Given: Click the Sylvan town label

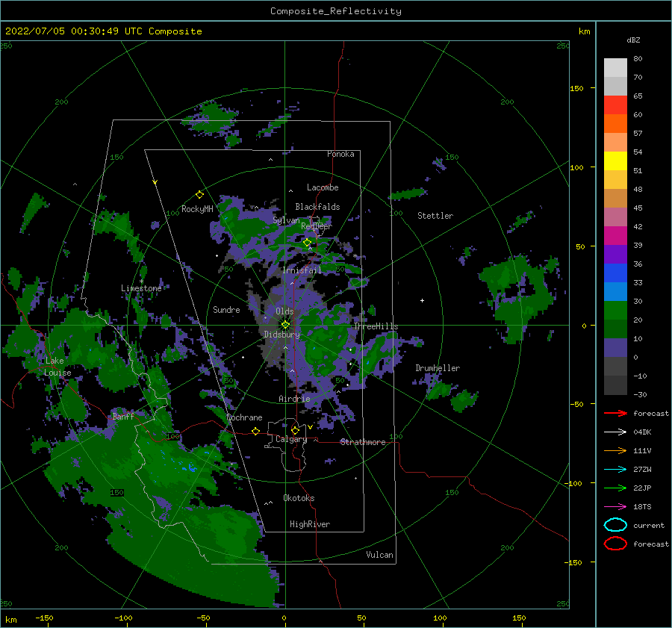Looking at the screenshot, I should click(286, 220).
